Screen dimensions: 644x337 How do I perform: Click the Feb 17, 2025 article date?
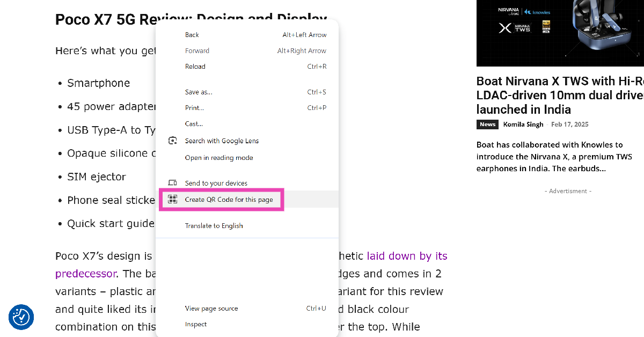pyautogui.click(x=569, y=124)
